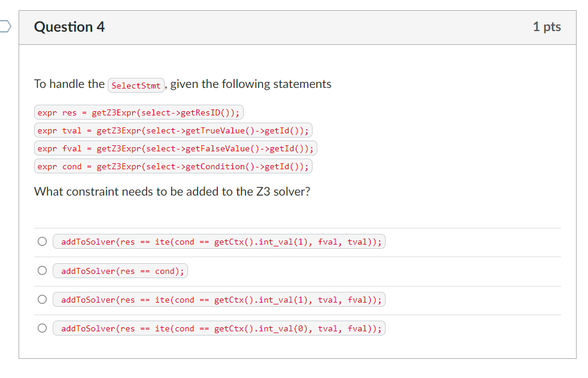Flag Question 4 using the marker icon
The height and width of the screenshot is (378, 588).
pyautogui.click(x=5, y=26)
